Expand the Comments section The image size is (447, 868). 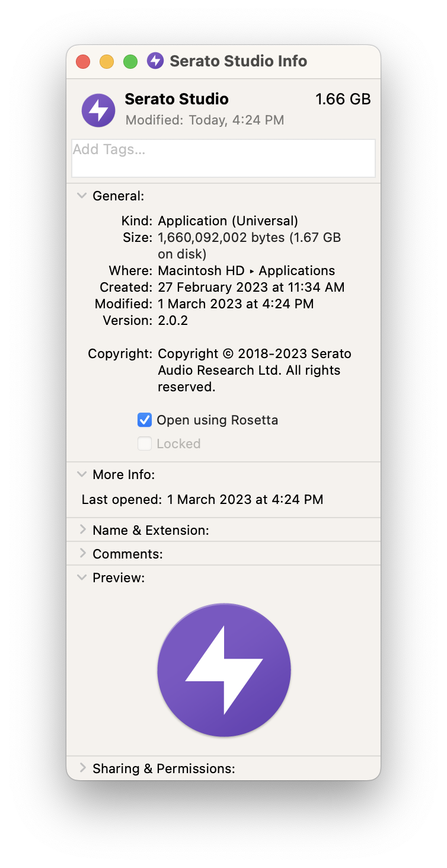82,554
